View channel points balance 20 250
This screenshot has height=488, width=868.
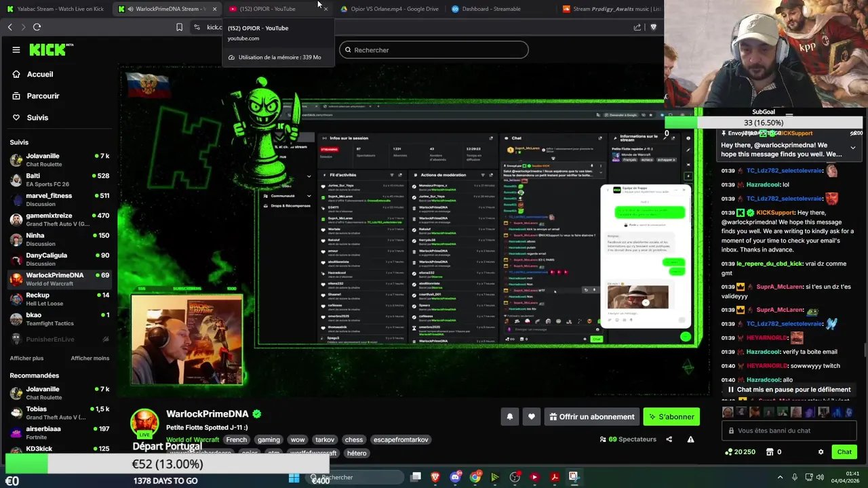[740, 452]
